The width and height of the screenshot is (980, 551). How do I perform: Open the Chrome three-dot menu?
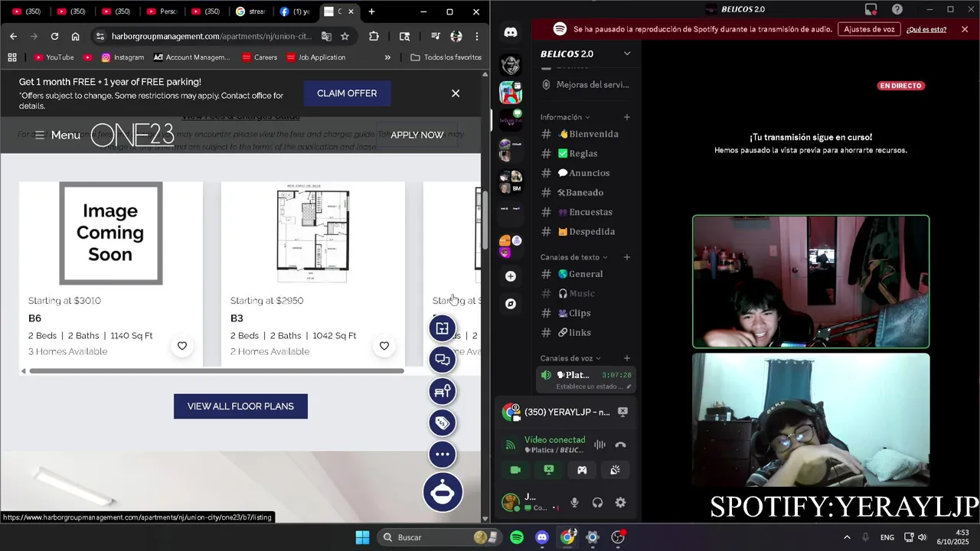[476, 36]
